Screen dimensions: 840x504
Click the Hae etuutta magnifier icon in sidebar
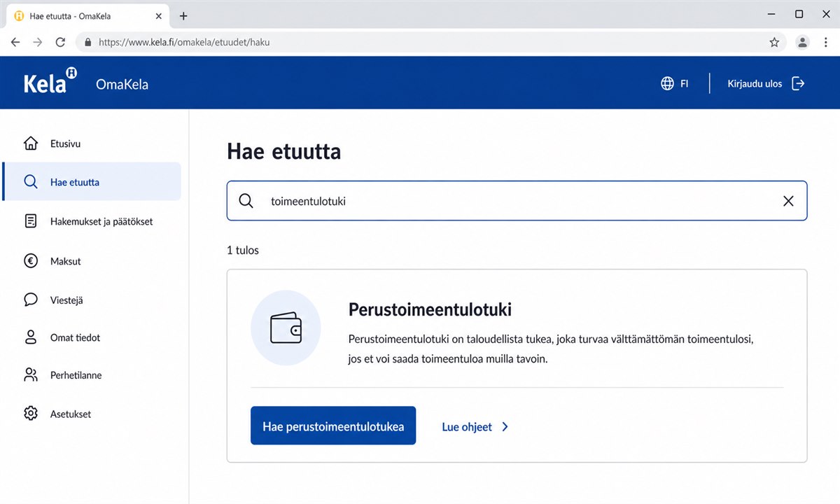31,182
